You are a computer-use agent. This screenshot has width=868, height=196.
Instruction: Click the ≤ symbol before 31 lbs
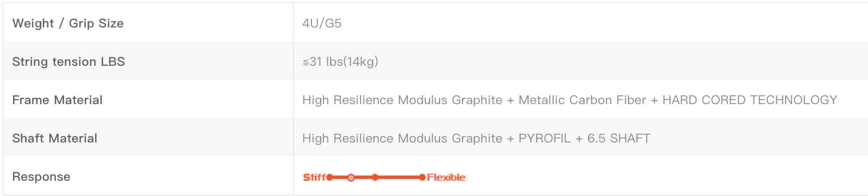click(306, 63)
